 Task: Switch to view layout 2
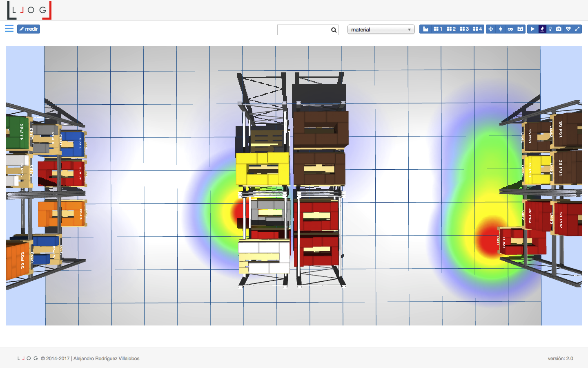point(451,29)
